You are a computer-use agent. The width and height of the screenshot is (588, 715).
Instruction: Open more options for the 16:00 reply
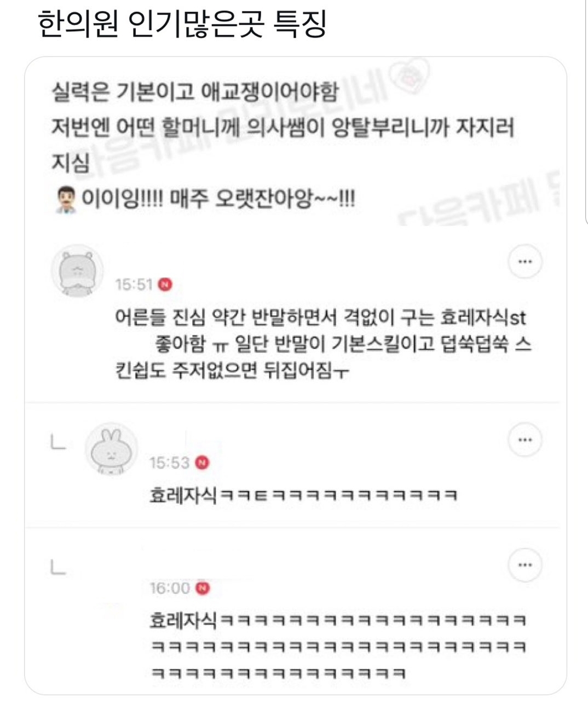[525, 564]
